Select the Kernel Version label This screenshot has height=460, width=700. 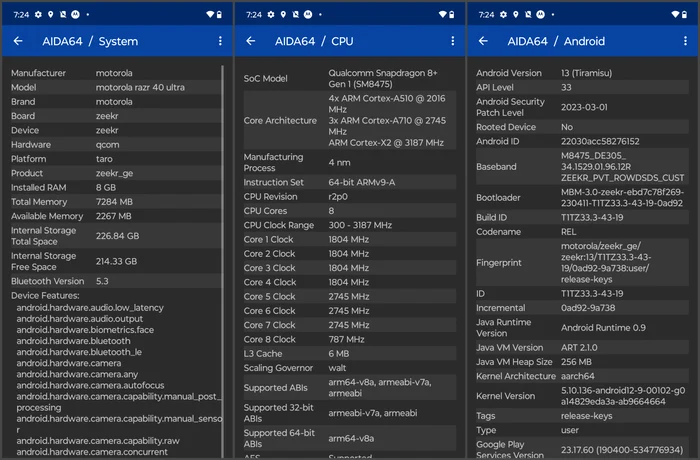[x=505, y=396]
